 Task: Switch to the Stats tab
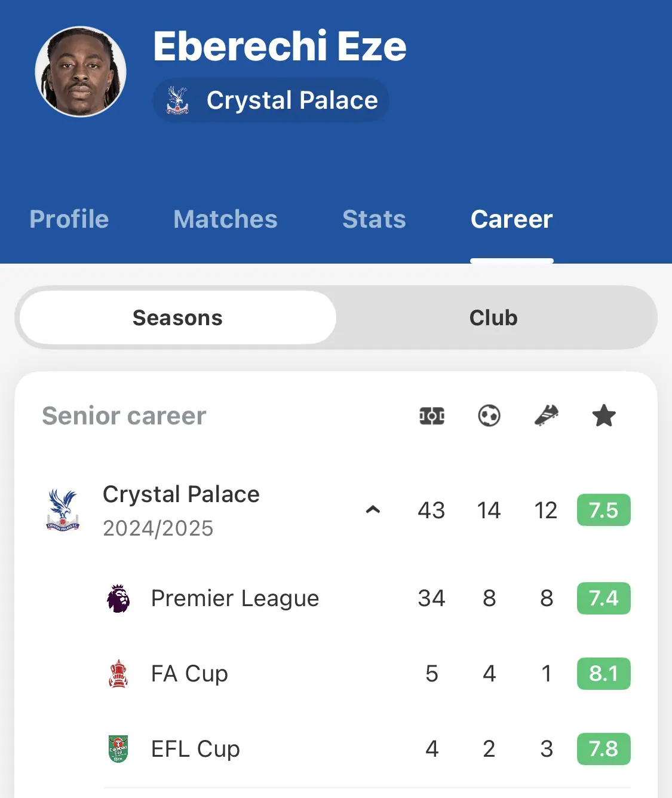pos(374,219)
